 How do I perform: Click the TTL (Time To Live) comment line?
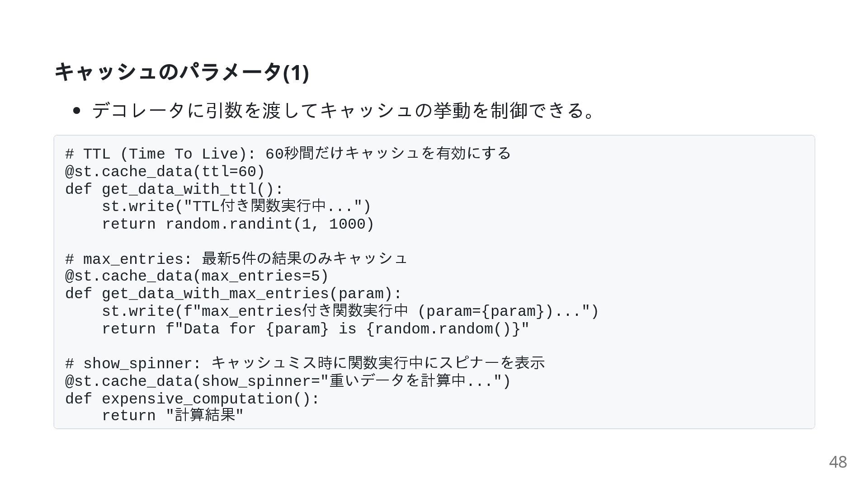pyautogui.click(x=288, y=154)
